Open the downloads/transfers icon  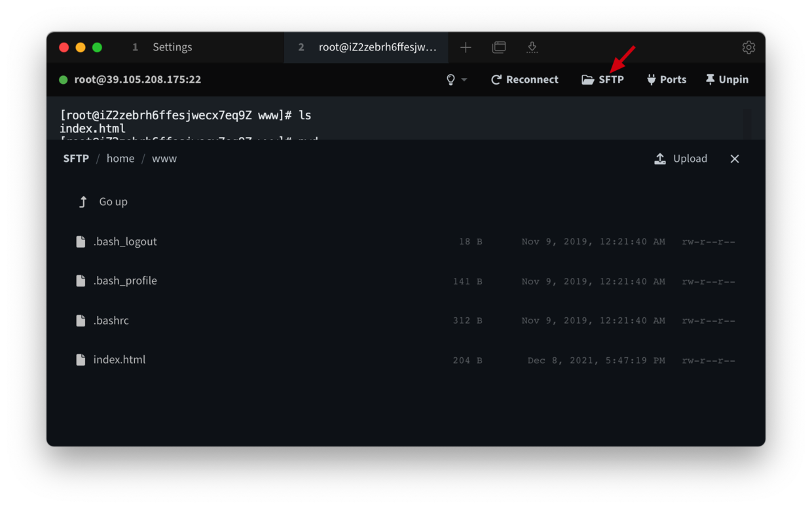[x=532, y=47]
